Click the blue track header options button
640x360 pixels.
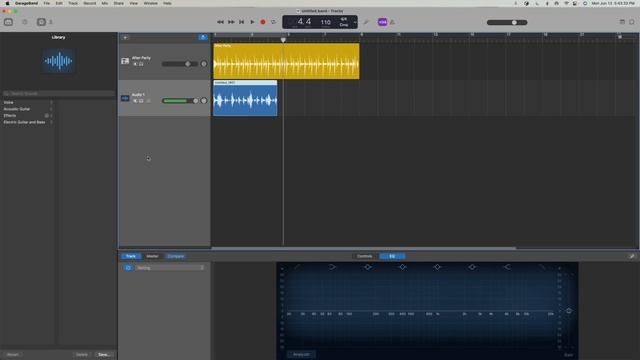(x=203, y=38)
